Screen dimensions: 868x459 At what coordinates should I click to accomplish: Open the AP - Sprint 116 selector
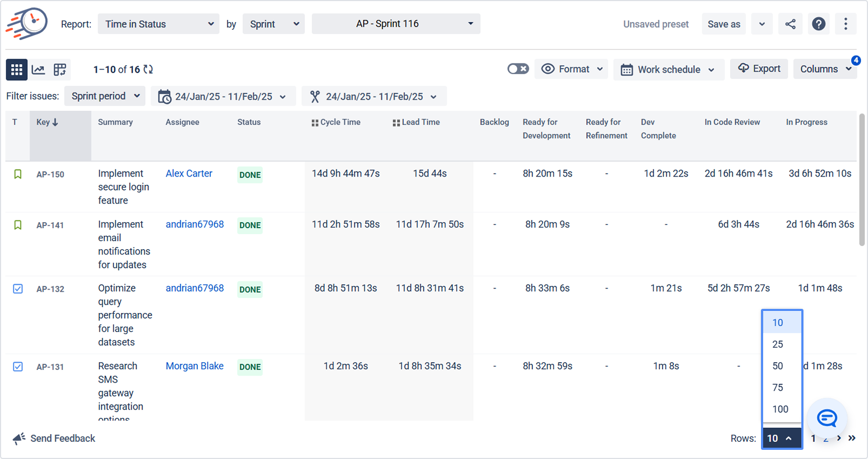coord(396,24)
